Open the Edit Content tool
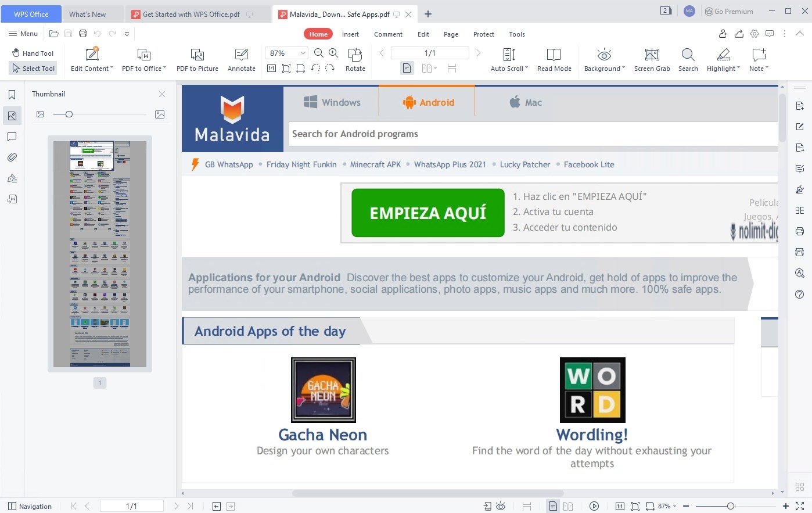This screenshot has width=812, height=513. (92, 60)
